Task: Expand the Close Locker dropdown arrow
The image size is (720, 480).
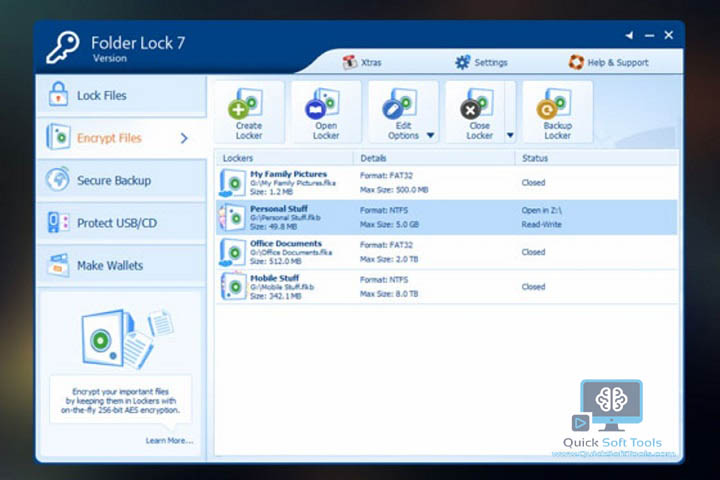Action: coord(510,136)
